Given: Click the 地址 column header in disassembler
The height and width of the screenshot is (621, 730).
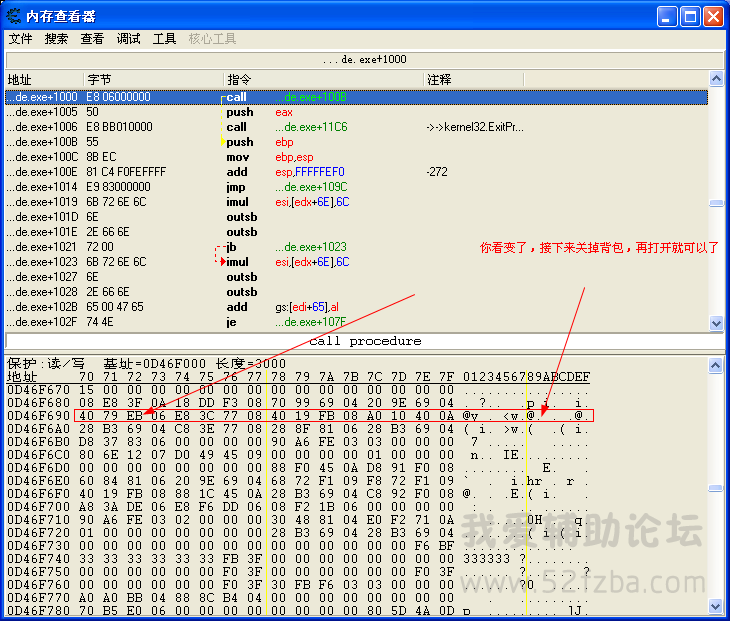Looking at the screenshot, I should point(44,80).
